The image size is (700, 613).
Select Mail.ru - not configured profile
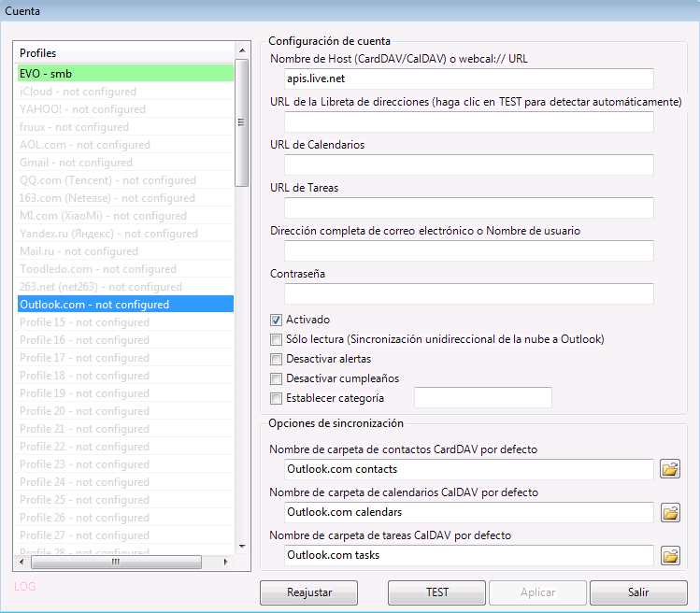125,251
